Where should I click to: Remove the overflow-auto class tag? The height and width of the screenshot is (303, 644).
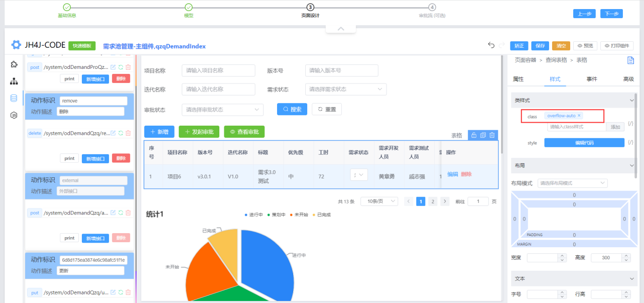click(x=579, y=116)
